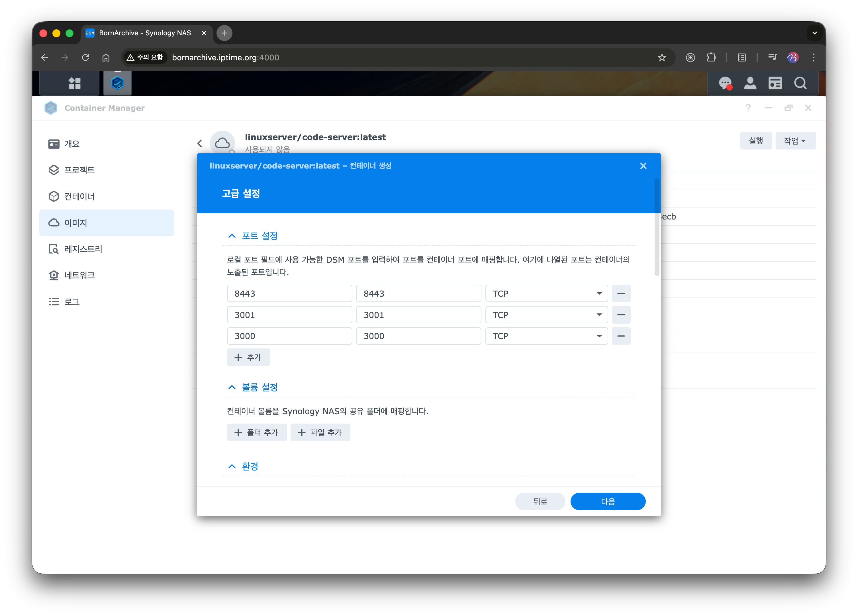Open DSM main menu grid icon
Viewport: 858px width, 616px height.
pyautogui.click(x=75, y=83)
